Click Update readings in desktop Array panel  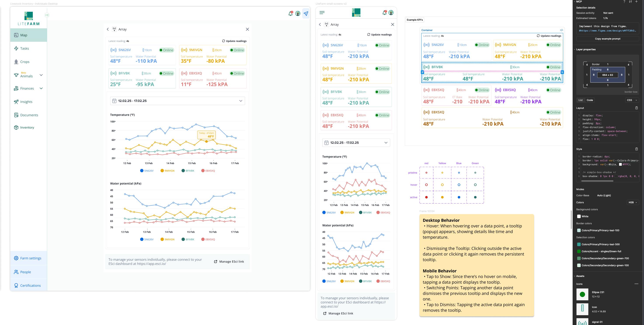[x=234, y=41]
